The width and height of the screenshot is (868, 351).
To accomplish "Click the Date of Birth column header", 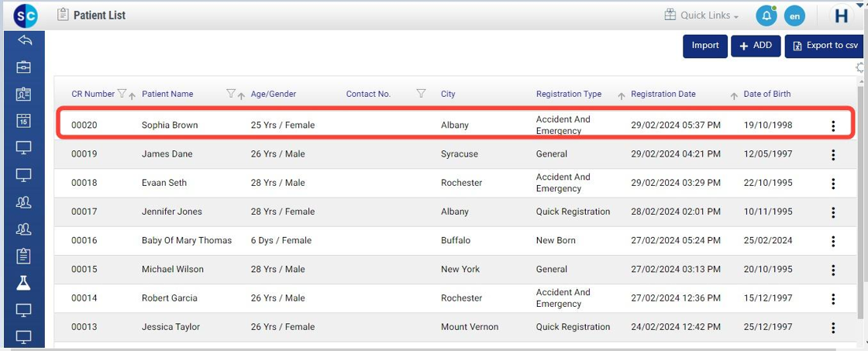I will click(x=767, y=94).
